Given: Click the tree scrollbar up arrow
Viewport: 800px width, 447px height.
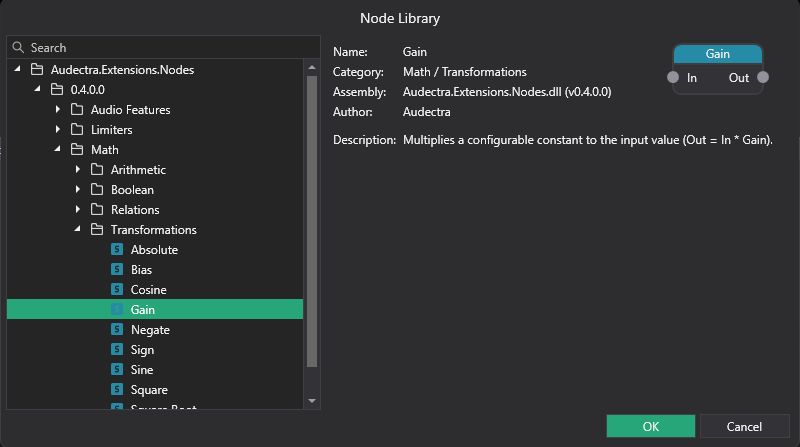Looking at the screenshot, I should coord(312,67).
